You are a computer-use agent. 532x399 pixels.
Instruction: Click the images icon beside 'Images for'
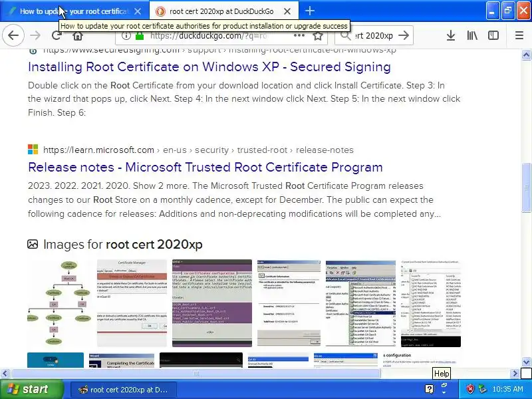click(x=33, y=244)
